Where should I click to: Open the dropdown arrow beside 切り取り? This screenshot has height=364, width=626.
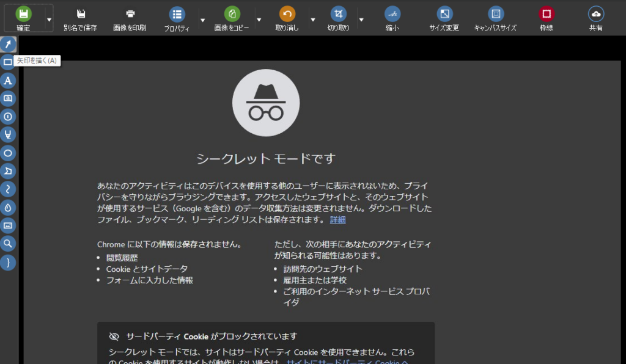pyautogui.click(x=361, y=20)
